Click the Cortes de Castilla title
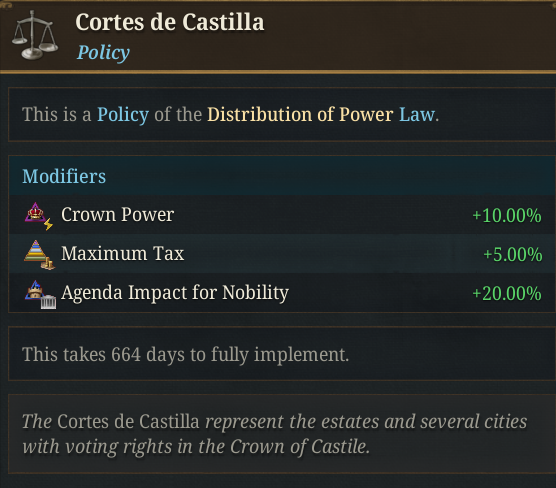This screenshot has height=488, width=556. [170, 22]
